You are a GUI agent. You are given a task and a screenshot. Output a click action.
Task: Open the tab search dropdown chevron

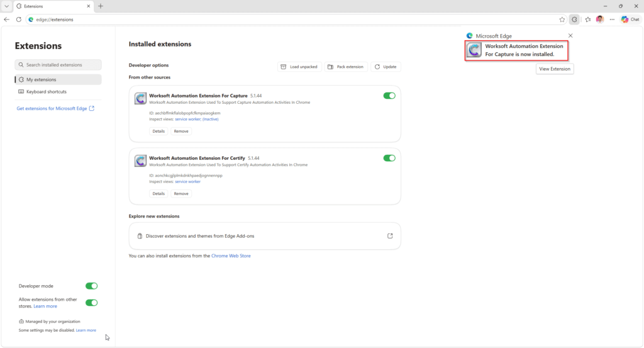point(6,6)
